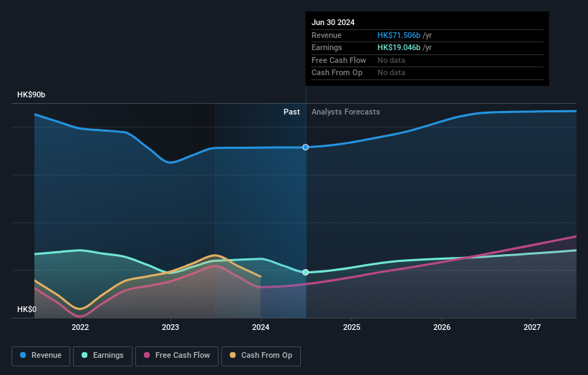588x375 pixels.
Task: Click the Analysts Forecasts label
Action: [x=345, y=112]
